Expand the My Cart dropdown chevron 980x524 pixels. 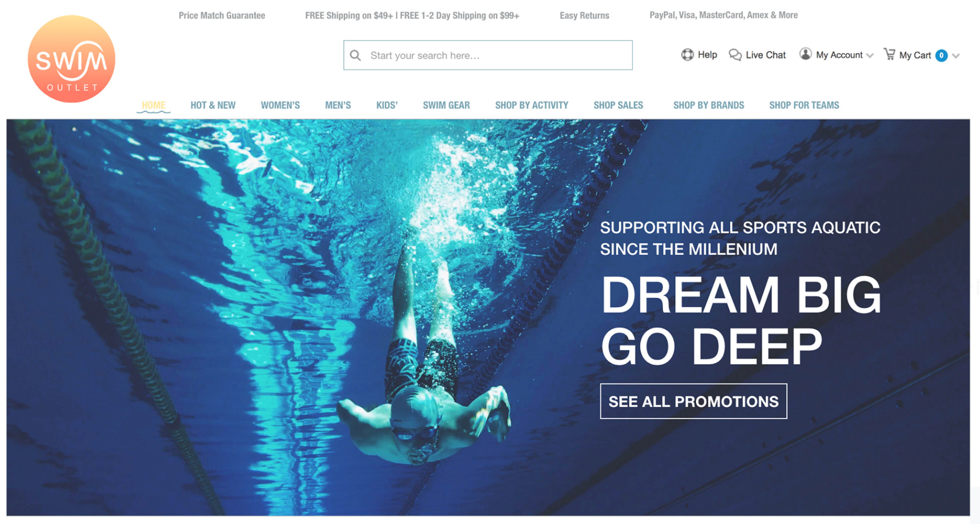pos(956,56)
